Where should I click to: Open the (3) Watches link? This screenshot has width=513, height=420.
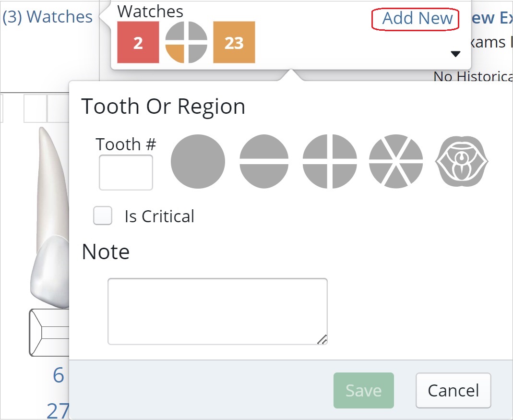tap(48, 17)
